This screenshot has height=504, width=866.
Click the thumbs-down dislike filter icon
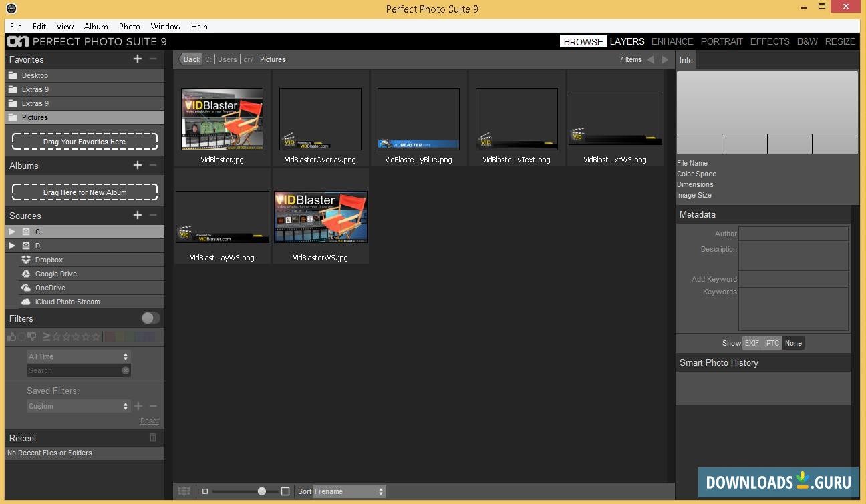31,337
